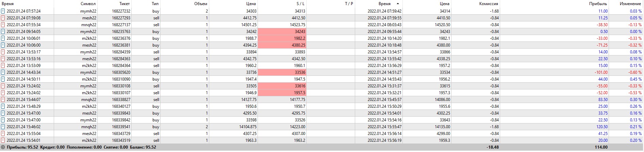Click the sell icon for ticket 168284359
Viewport: 644px width, 152px height.
[3, 52]
